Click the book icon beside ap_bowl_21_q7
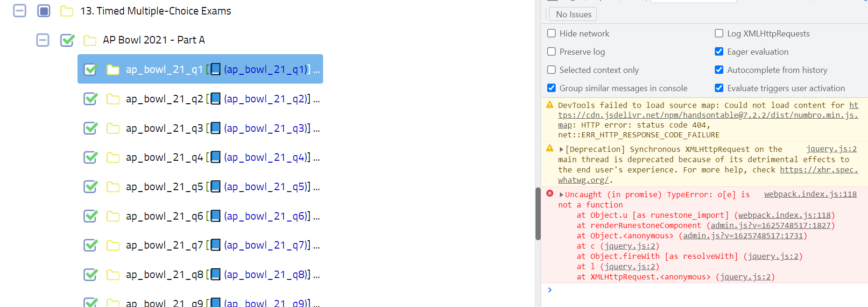The height and width of the screenshot is (307, 868). pyautogui.click(x=215, y=245)
